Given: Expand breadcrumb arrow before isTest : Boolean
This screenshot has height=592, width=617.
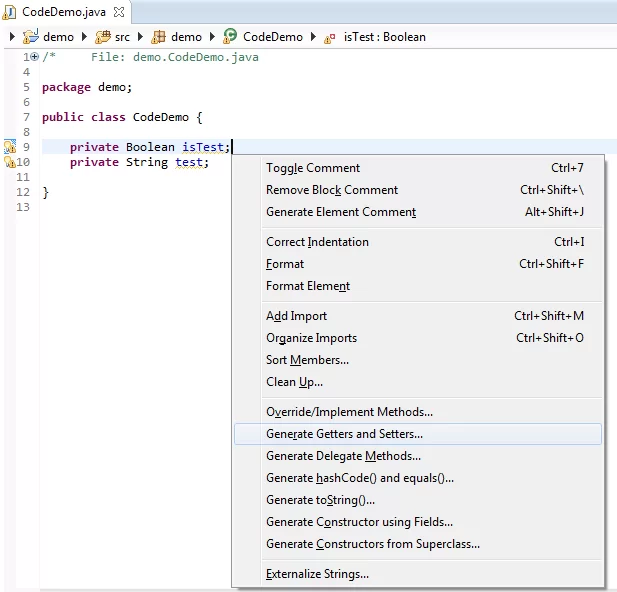Looking at the screenshot, I should click(x=313, y=37).
